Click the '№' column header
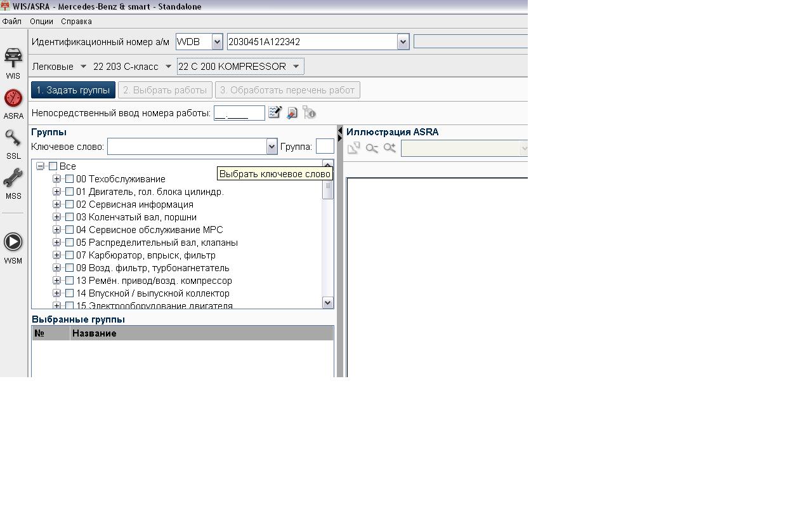 click(x=51, y=333)
